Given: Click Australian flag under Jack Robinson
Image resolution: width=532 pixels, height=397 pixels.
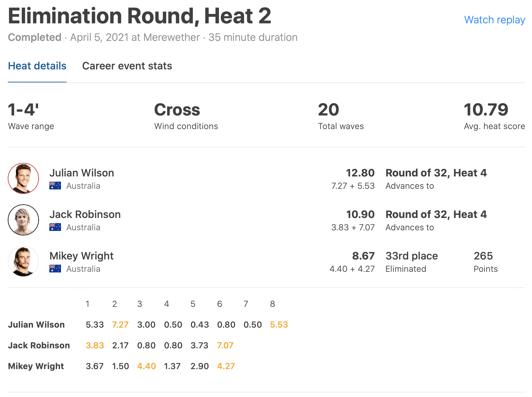Looking at the screenshot, I should (x=55, y=227).
